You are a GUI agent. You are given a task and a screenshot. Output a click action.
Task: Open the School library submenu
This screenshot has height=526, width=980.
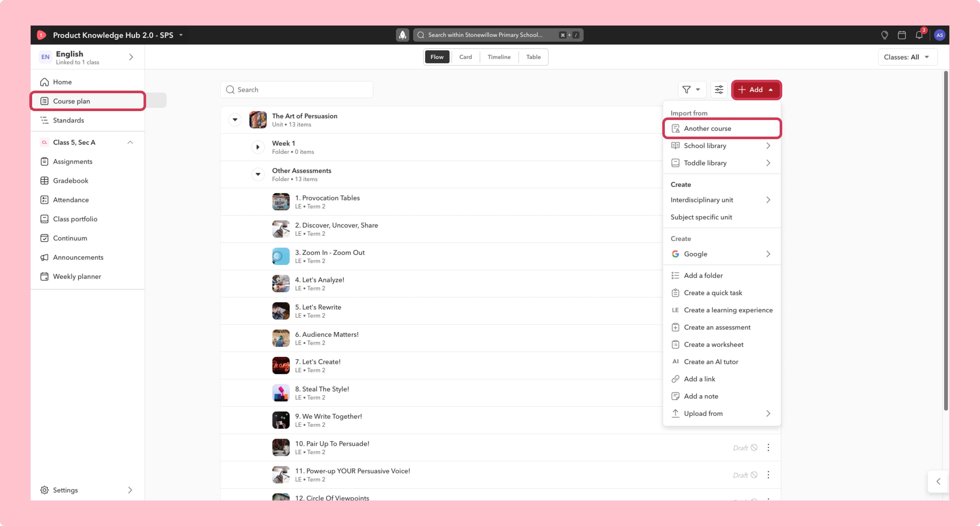[x=722, y=146]
